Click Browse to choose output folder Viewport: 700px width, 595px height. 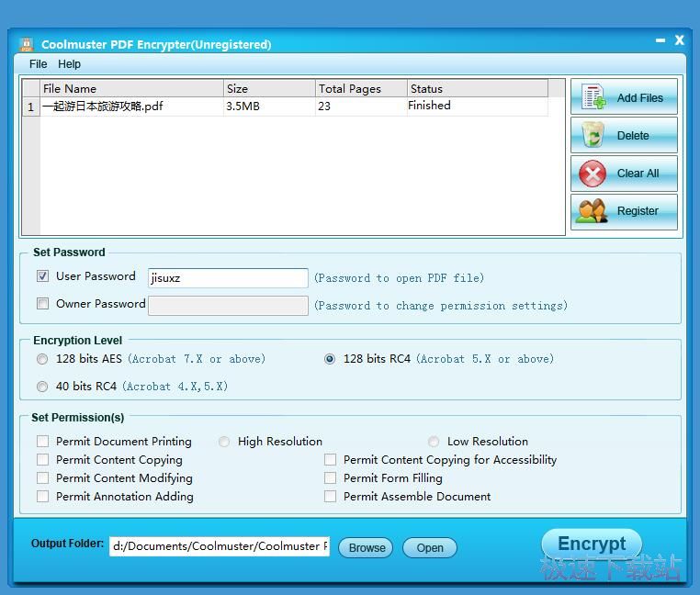click(367, 547)
